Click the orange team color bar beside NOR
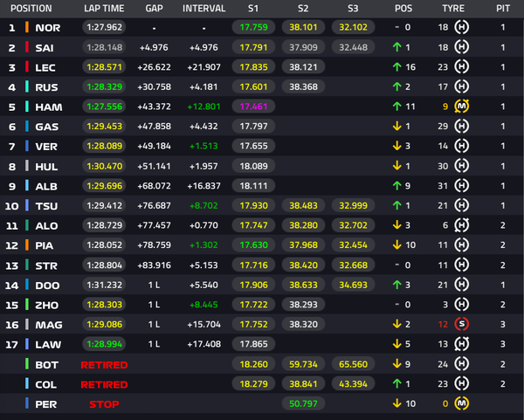The width and height of the screenshot is (524, 420). (x=27, y=27)
